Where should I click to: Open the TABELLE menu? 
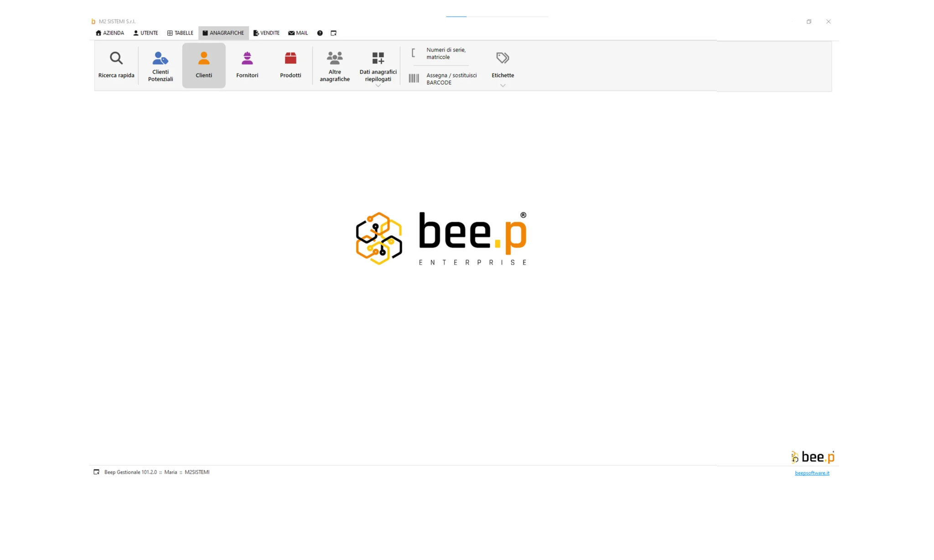(x=180, y=33)
